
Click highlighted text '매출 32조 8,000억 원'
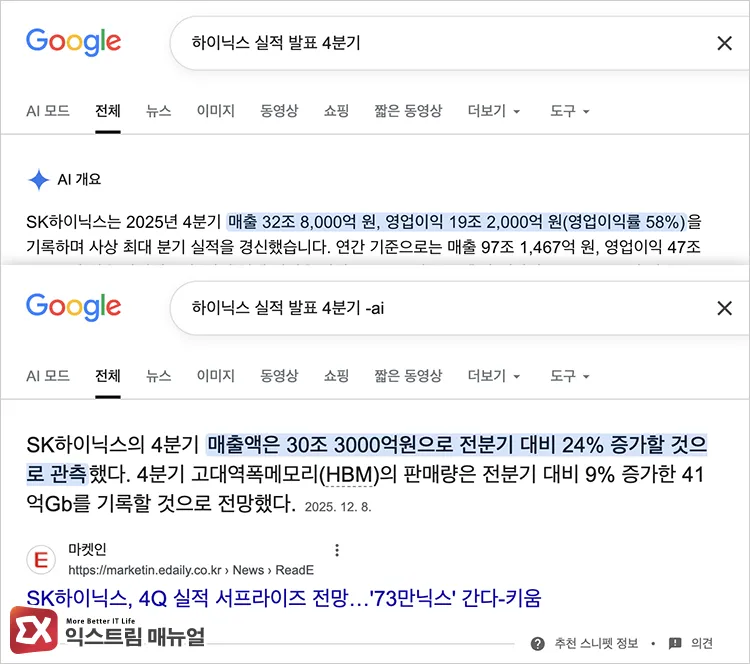pos(302,222)
